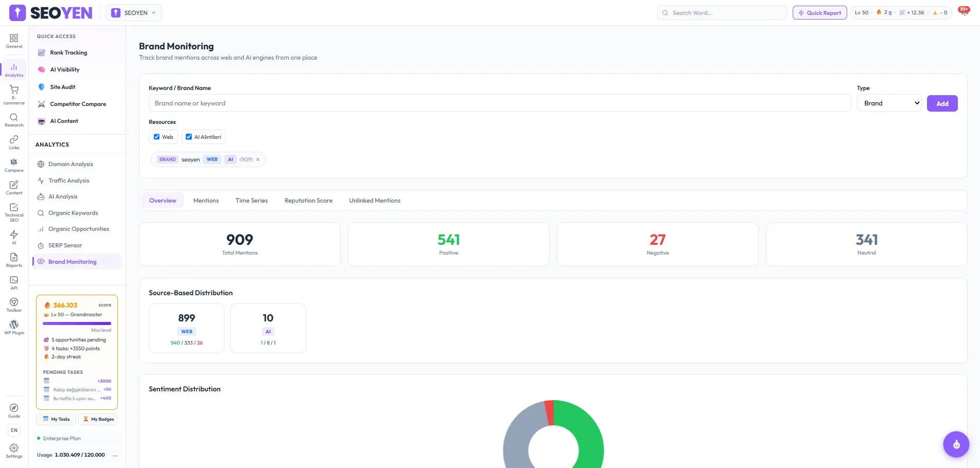
Task: Click the Add button
Action: tap(942, 103)
